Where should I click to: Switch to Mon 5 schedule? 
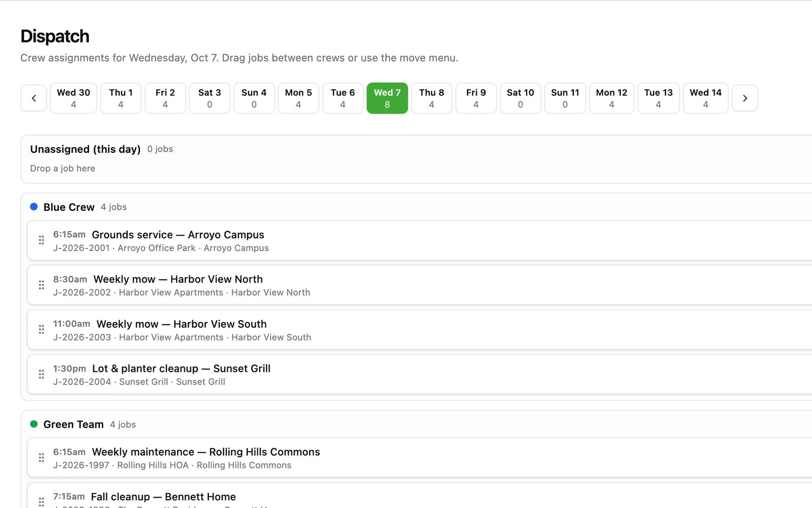pos(298,98)
